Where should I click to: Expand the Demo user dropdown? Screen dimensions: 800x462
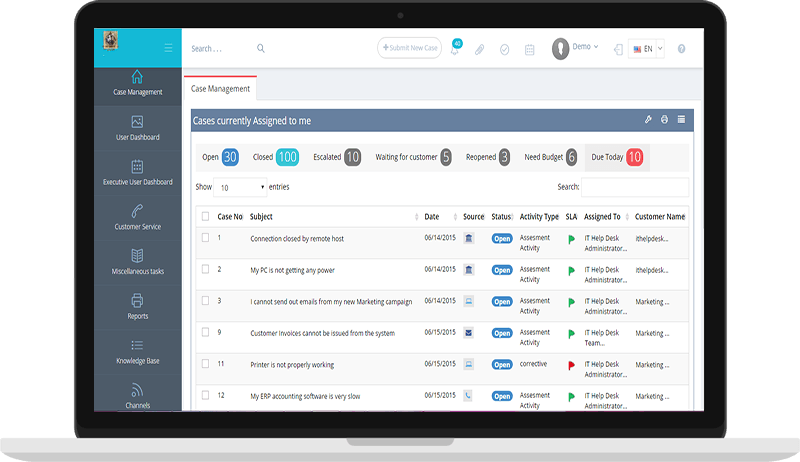click(585, 46)
